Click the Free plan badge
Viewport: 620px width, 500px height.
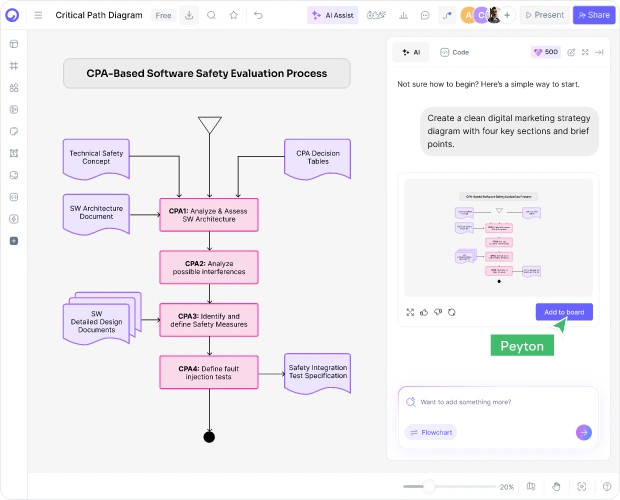click(x=163, y=15)
